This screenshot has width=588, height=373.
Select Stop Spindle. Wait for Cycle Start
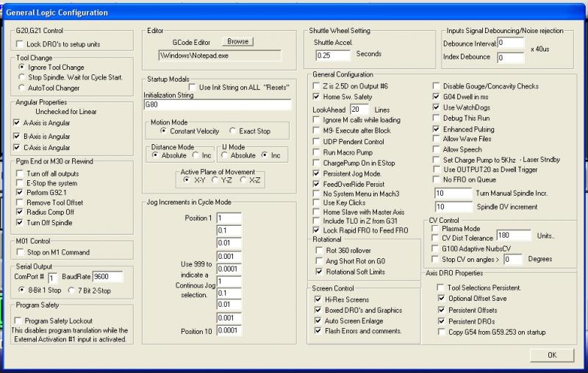(22, 77)
